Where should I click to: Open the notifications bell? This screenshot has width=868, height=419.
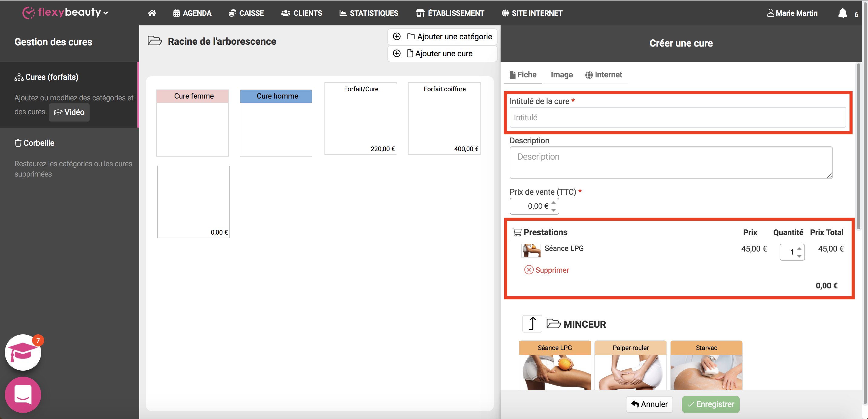tap(842, 14)
